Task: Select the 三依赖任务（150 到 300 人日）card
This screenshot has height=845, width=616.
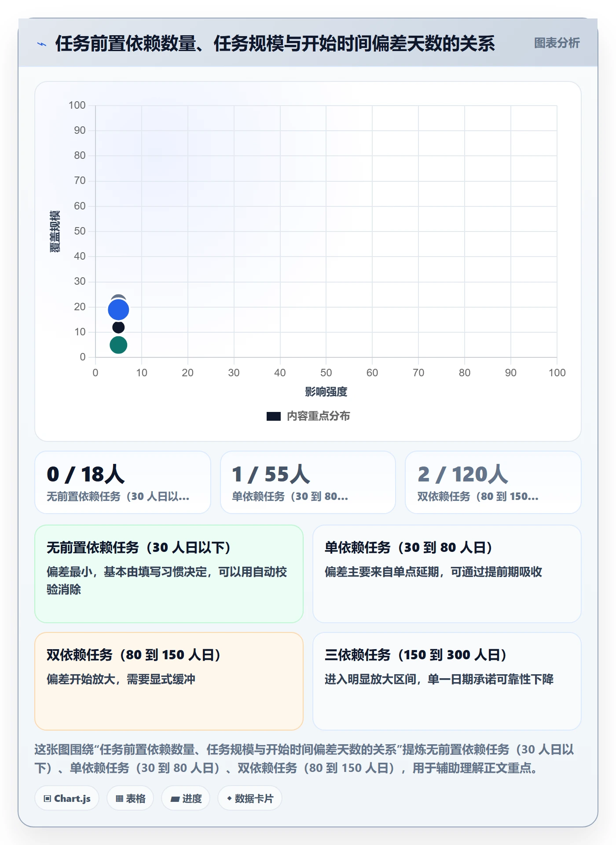Action: 447,681
